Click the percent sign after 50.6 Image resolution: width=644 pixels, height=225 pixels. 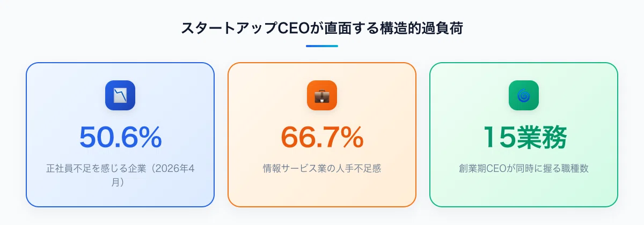coord(150,138)
